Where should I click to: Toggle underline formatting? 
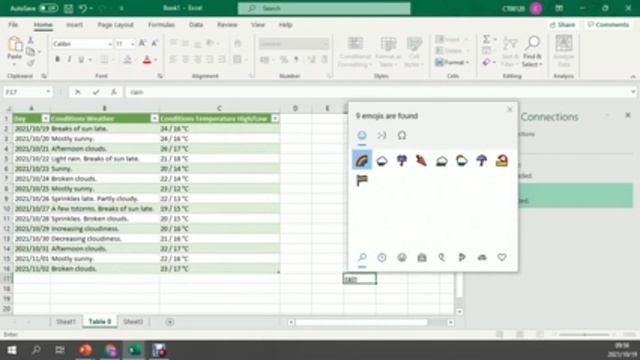coord(81,60)
